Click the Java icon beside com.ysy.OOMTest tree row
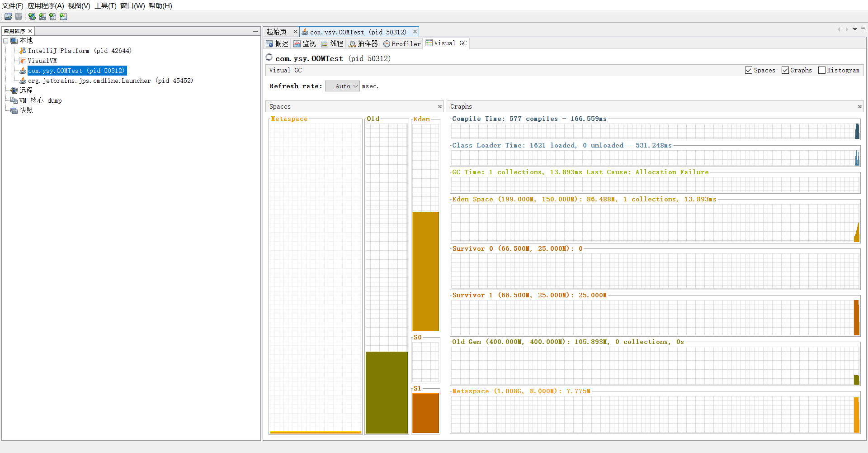 pos(23,71)
